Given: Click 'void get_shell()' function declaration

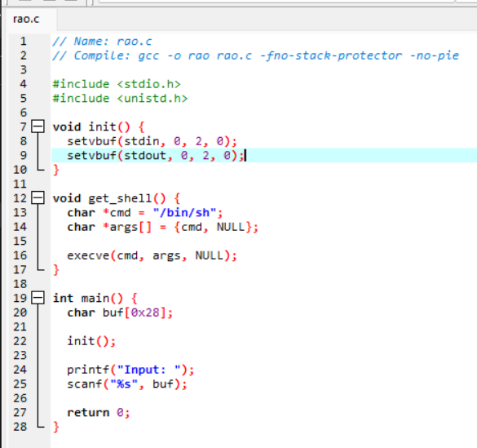Looking at the screenshot, I should pos(109,198).
